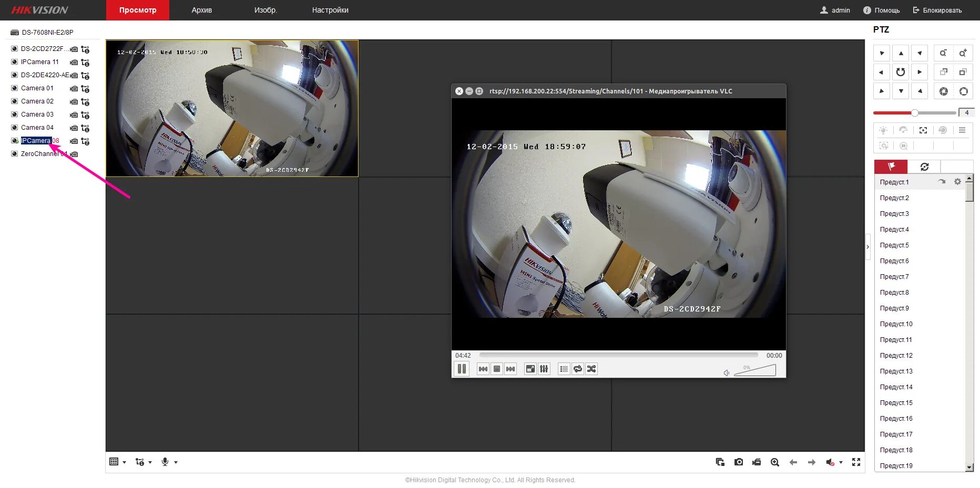This screenshot has height=488, width=980.
Task: Open the PTZ menu icon
Action: 962,130
